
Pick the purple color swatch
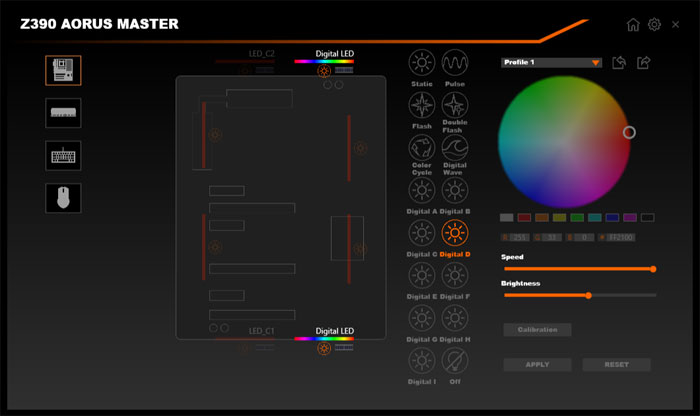pos(630,217)
